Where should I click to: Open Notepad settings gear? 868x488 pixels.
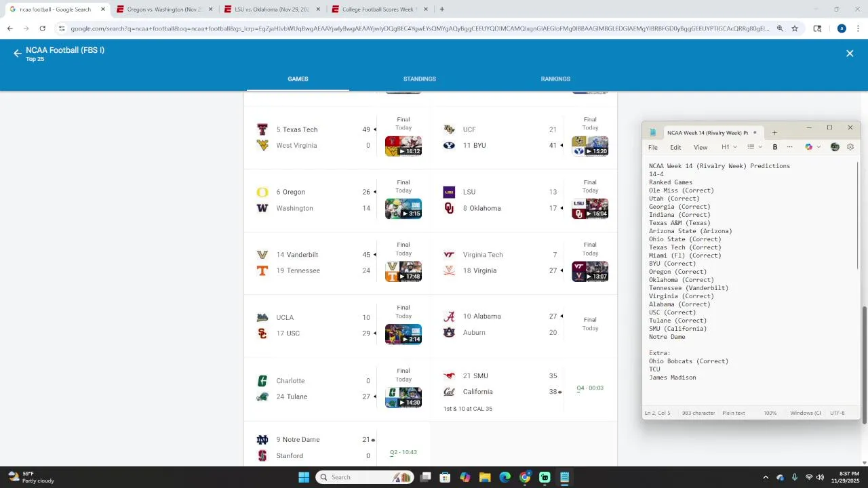[850, 147]
